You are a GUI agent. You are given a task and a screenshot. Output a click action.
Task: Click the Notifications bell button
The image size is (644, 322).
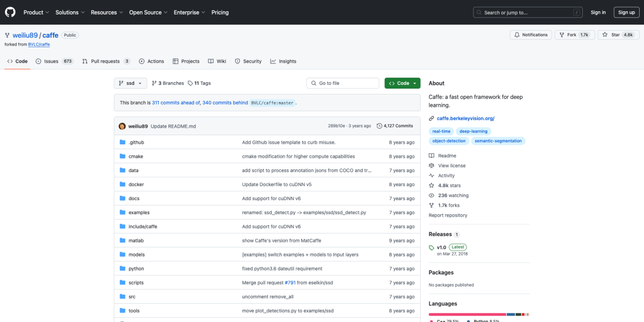click(531, 35)
